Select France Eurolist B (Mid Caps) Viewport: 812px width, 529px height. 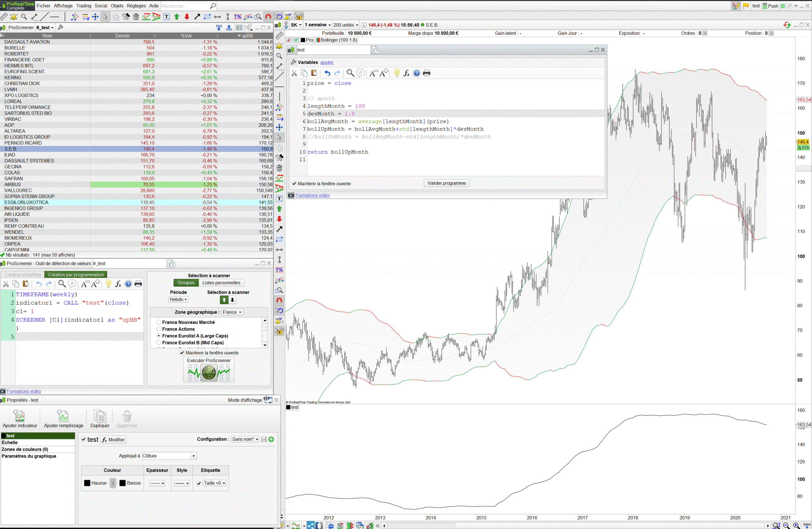tap(159, 343)
